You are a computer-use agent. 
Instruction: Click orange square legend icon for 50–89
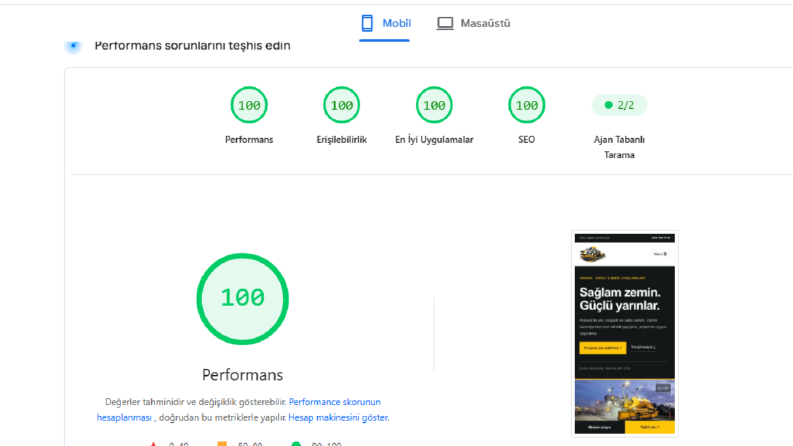pyautogui.click(x=222, y=444)
